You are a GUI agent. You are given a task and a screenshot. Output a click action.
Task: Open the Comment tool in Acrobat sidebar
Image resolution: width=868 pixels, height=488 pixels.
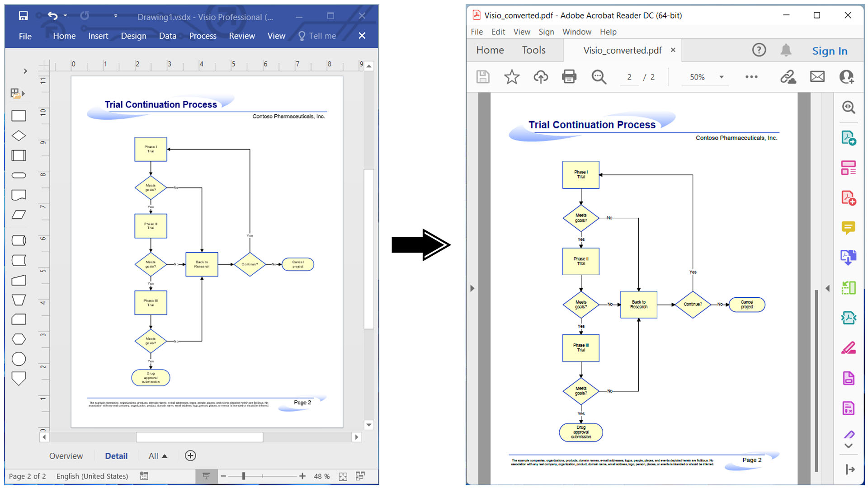[849, 228]
